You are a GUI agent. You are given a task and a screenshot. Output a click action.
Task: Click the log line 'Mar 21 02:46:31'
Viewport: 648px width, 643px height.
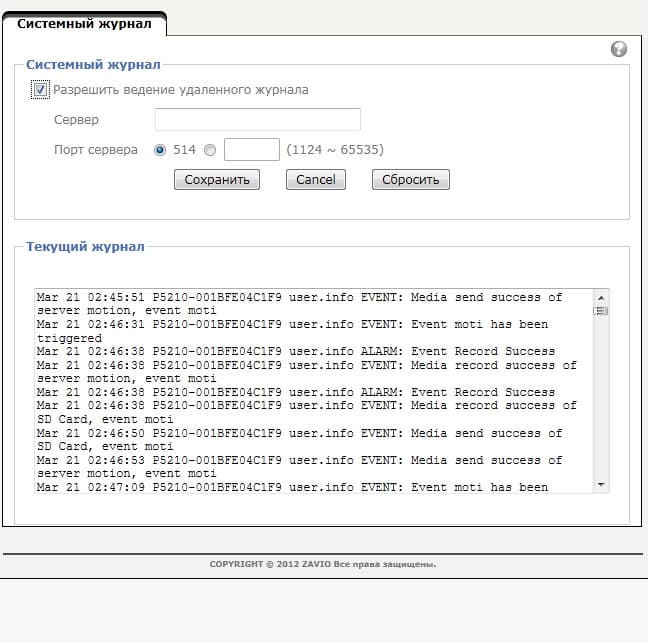pos(293,331)
